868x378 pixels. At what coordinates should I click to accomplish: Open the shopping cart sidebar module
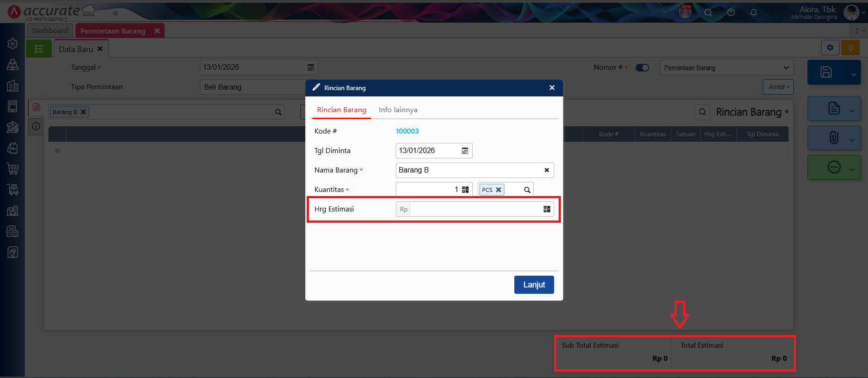point(13,169)
